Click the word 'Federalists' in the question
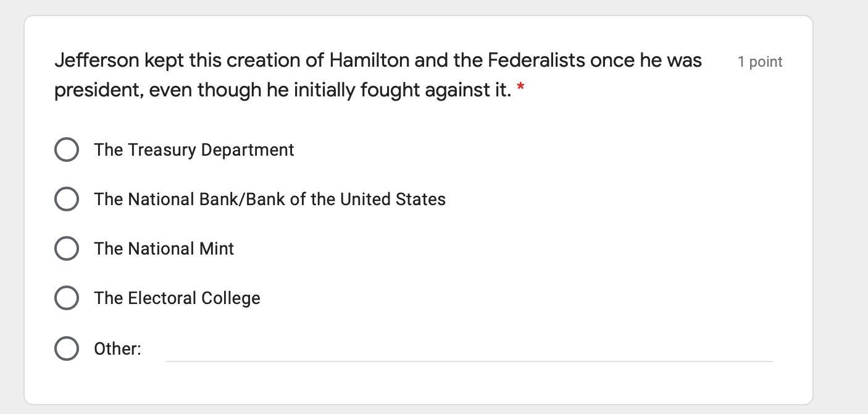This screenshot has width=868, height=414. coord(536,61)
